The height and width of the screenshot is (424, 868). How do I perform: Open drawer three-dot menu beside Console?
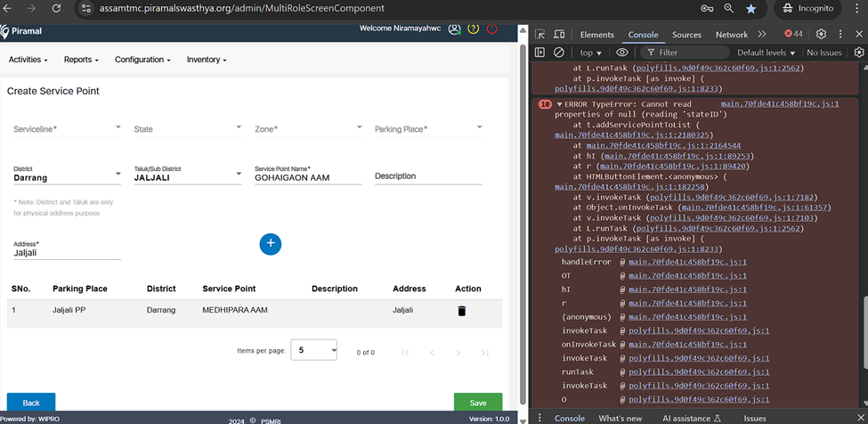539,418
